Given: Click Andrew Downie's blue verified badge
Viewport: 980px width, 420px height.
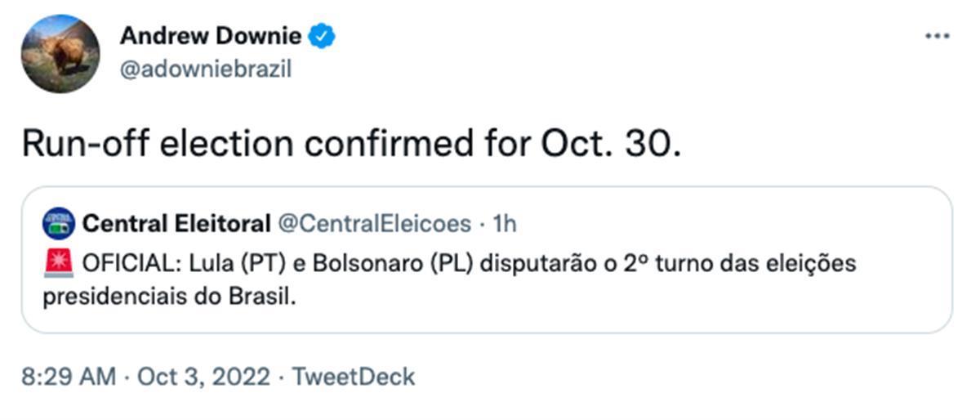Looking at the screenshot, I should [323, 36].
